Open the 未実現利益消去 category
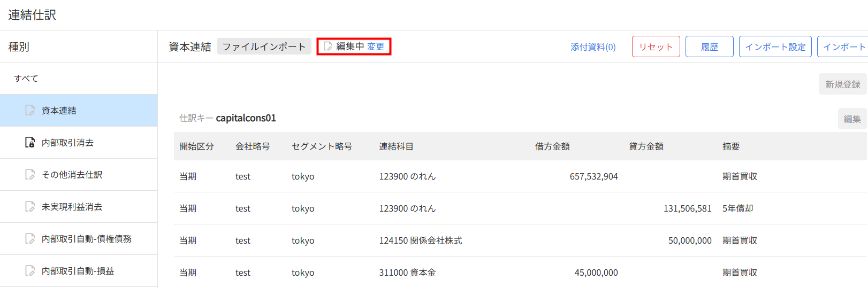Viewport: 868px width, 288px height. 72,207
